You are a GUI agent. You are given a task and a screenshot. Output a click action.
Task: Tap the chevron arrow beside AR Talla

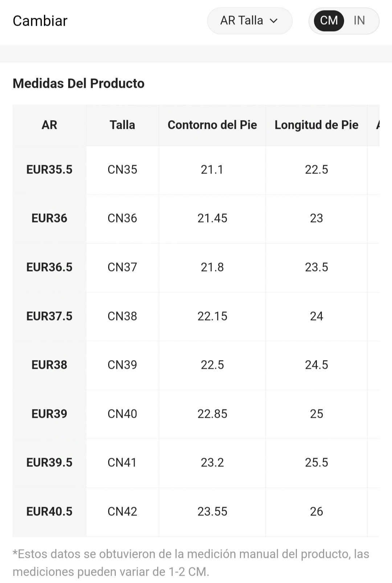pyautogui.click(x=274, y=21)
